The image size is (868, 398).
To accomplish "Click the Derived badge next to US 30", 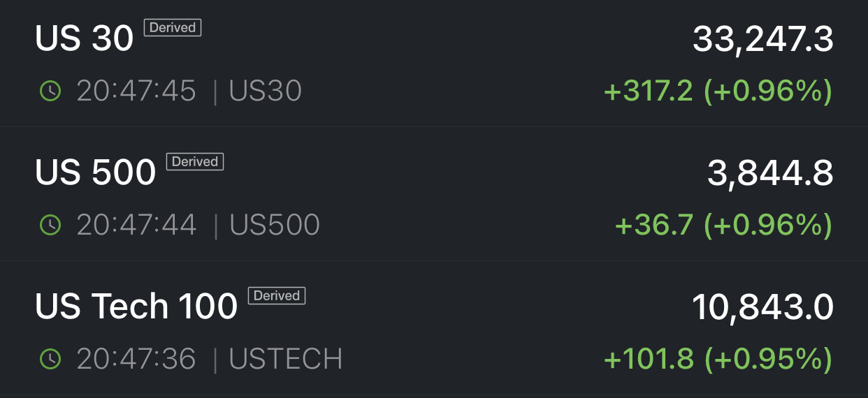I will coord(173,28).
